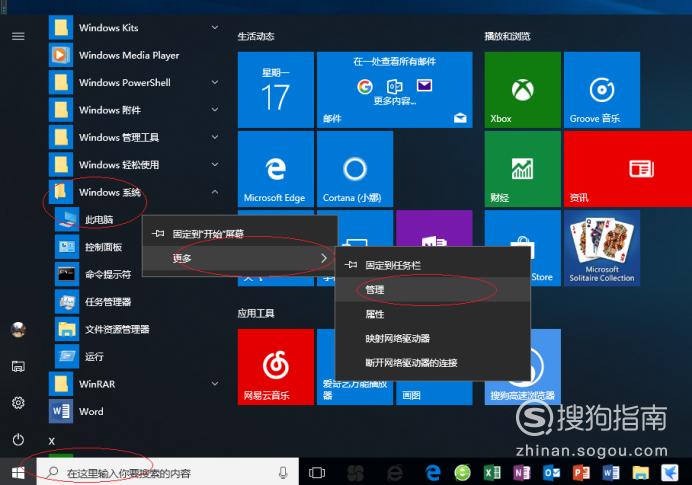
Task: Click the Windows Start button
Action: pyautogui.click(x=18, y=473)
